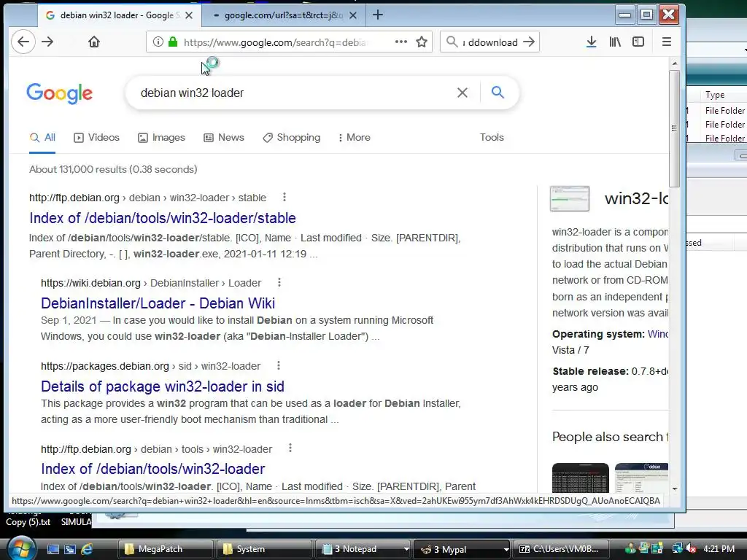747x560 pixels.
Task: Click the toolbar search box
Action: tap(491, 42)
